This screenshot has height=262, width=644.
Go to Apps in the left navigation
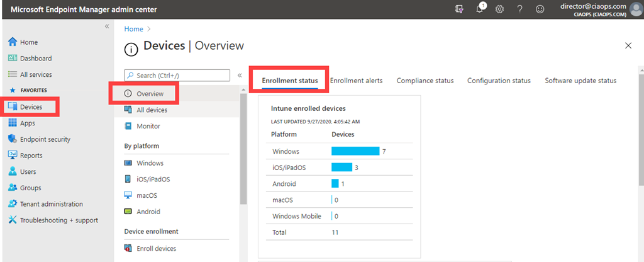[27, 123]
